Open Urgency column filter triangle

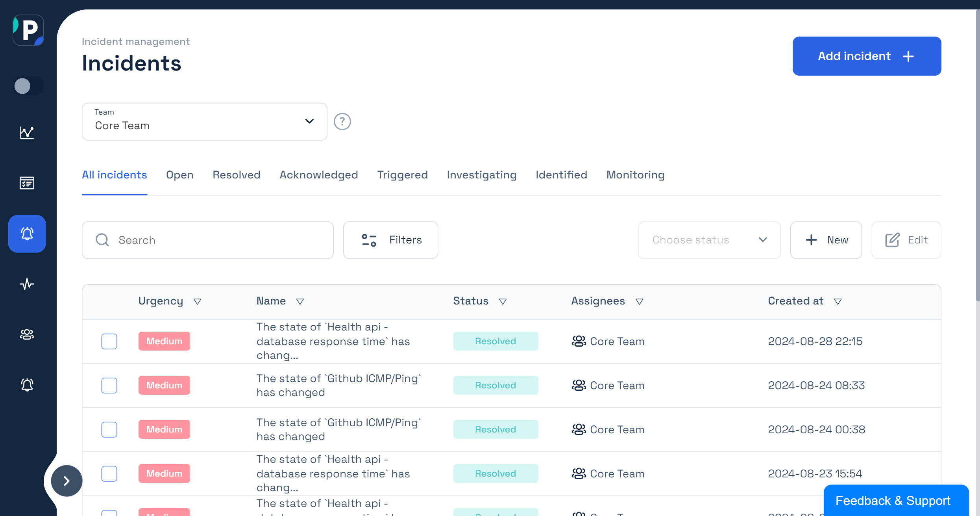198,302
